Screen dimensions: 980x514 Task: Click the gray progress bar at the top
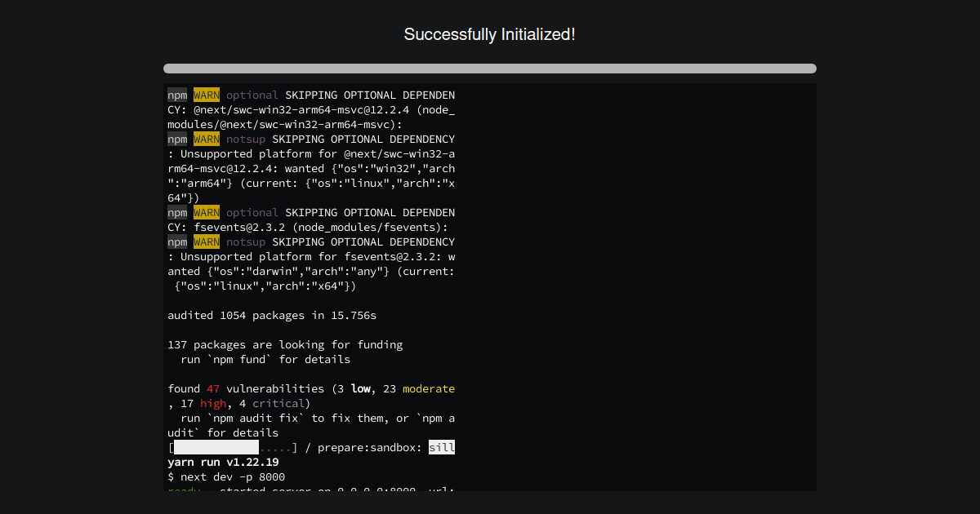490,69
